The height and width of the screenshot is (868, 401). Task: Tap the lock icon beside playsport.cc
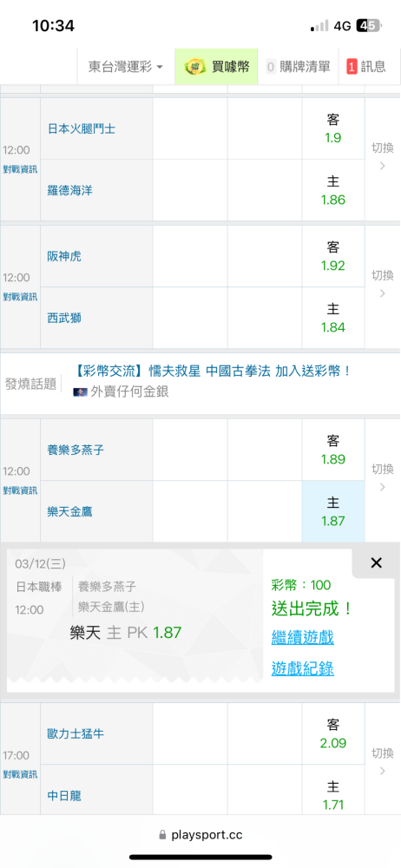[x=162, y=835]
